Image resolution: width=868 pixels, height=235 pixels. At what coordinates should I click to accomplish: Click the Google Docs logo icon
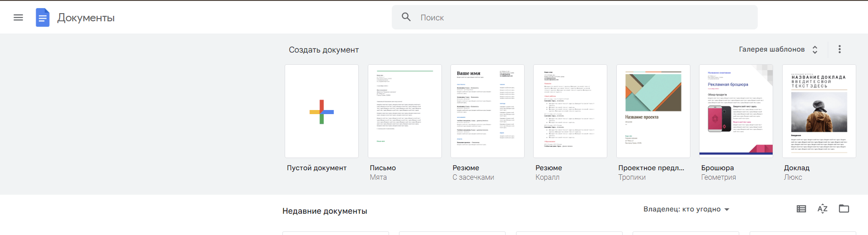point(42,18)
